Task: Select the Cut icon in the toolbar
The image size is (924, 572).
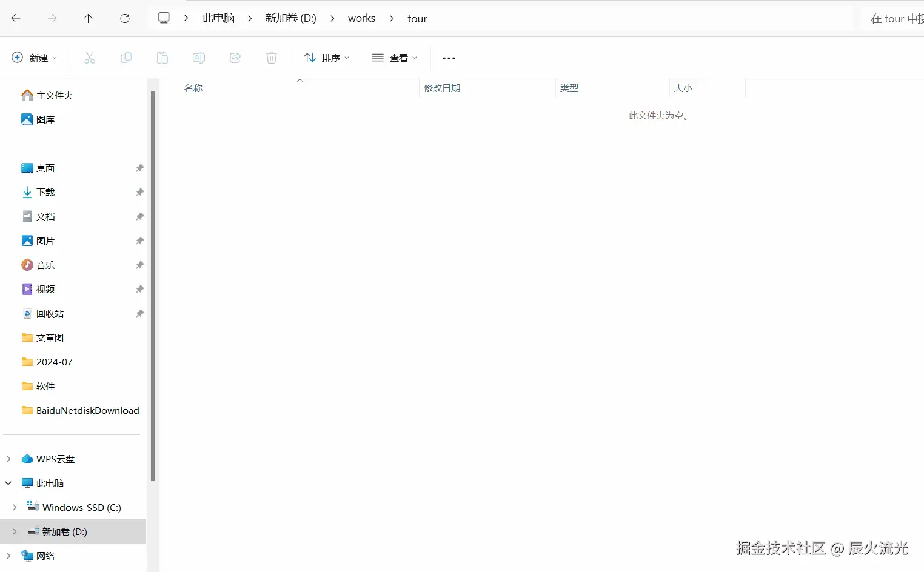Action: click(x=90, y=58)
